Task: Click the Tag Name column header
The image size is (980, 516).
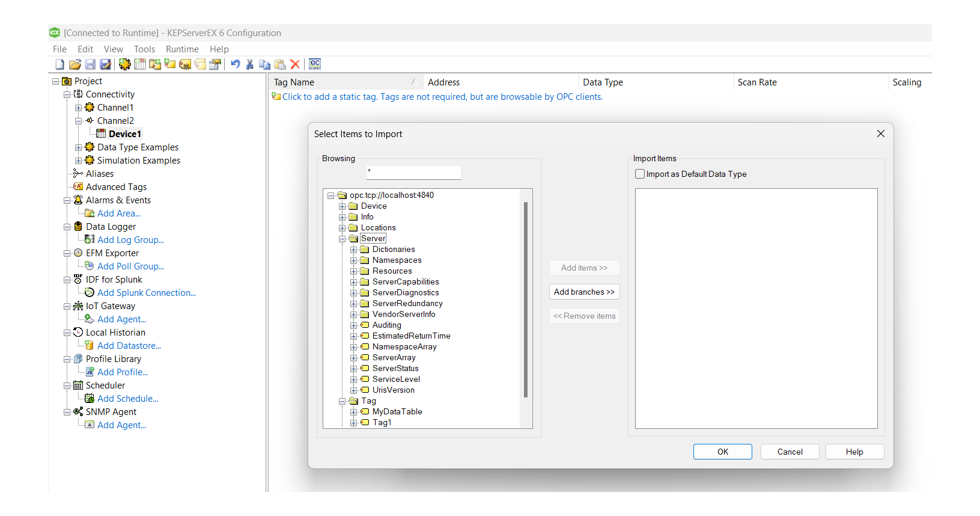Action: (x=346, y=82)
